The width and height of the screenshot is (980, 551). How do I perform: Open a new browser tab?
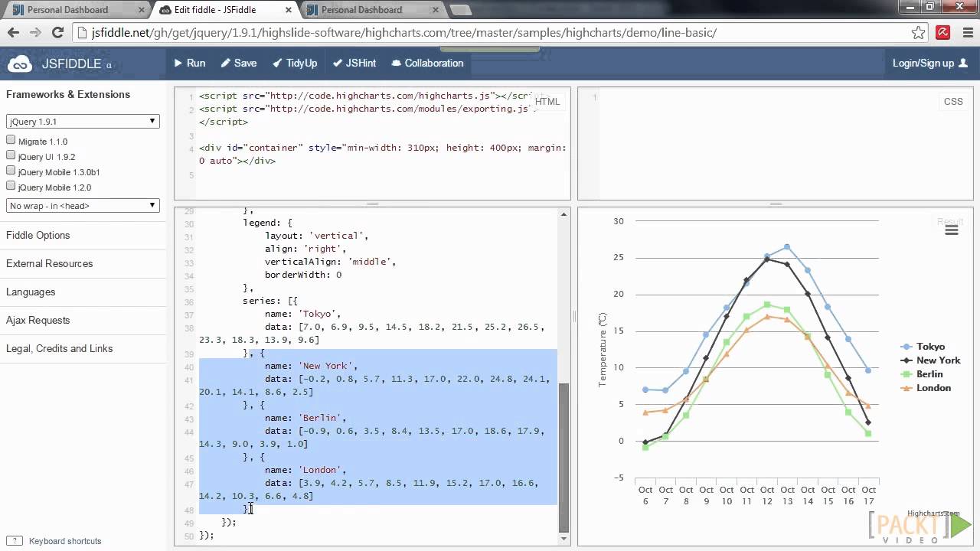click(460, 10)
